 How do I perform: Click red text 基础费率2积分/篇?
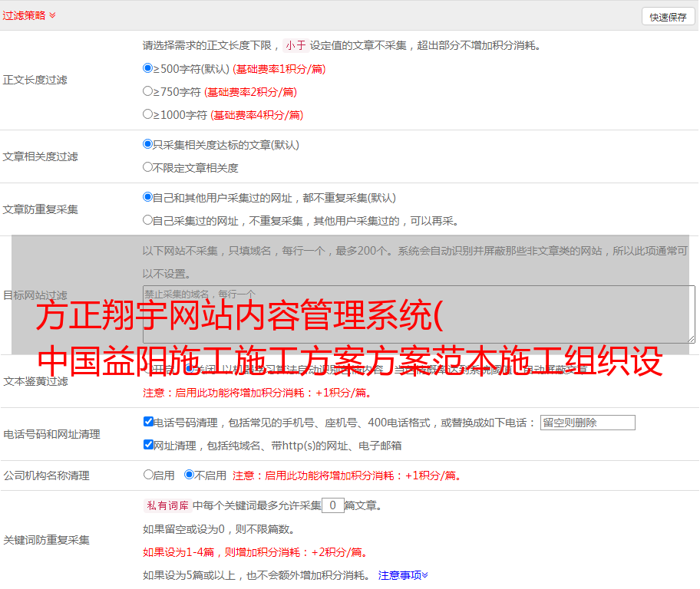click(x=250, y=92)
